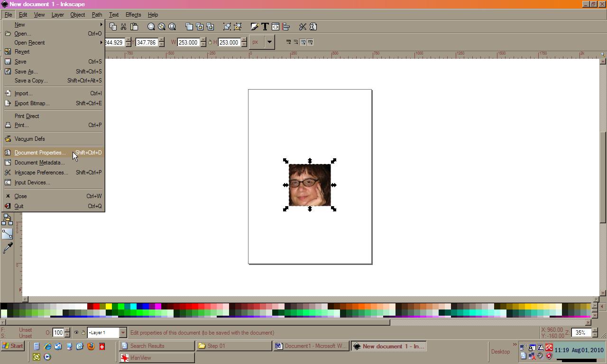Viewport: 607px width, 364px height.
Task: Click the Ungroup objects icon
Action: [x=238, y=27]
